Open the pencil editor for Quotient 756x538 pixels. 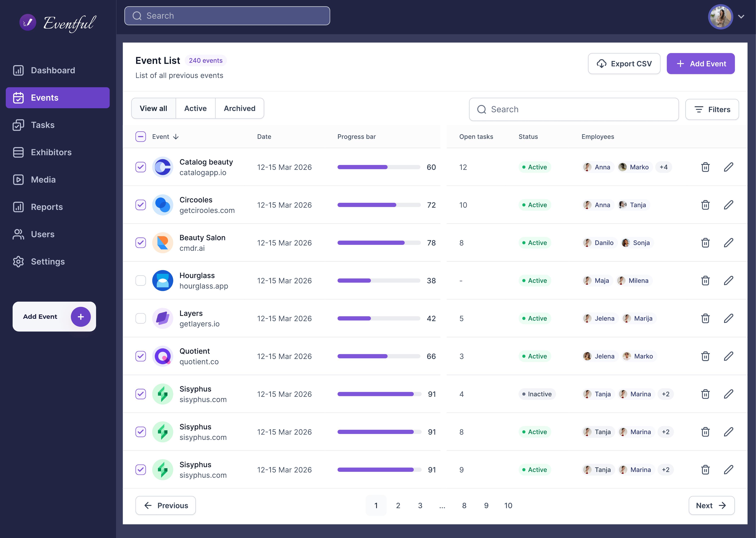pos(729,356)
